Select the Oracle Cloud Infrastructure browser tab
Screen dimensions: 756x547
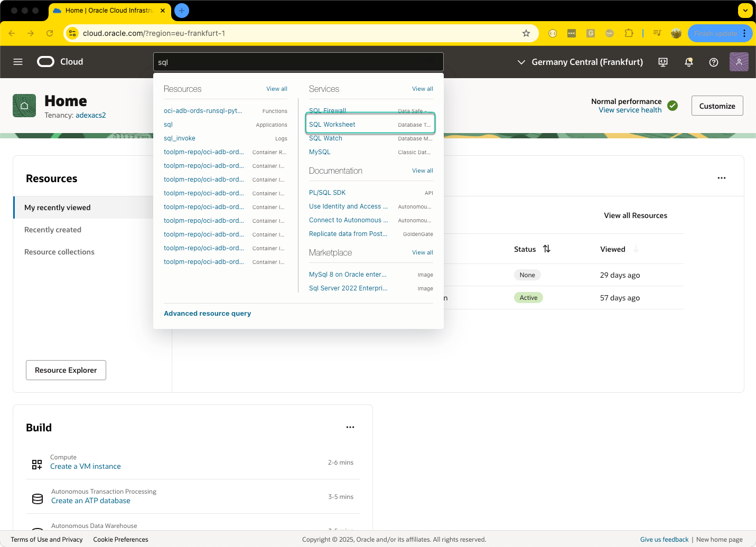click(109, 11)
